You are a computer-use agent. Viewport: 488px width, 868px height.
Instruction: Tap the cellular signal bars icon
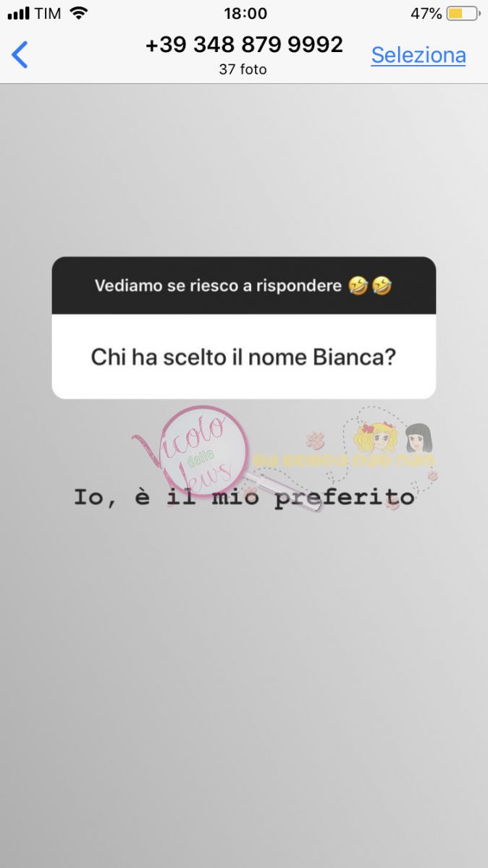pyautogui.click(x=18, y=14)
